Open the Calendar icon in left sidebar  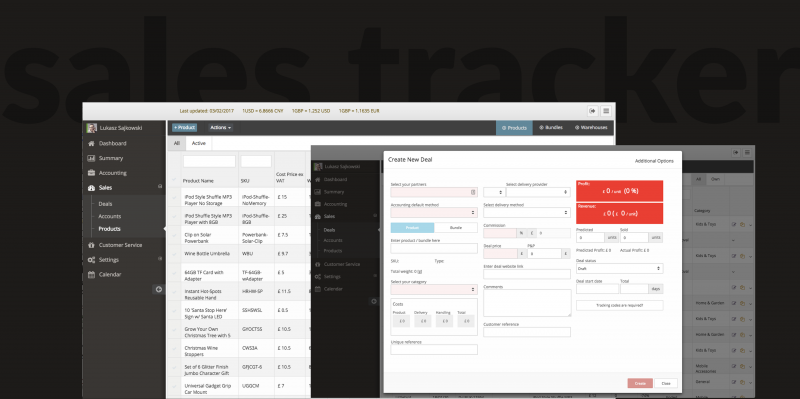coord(91,275)
